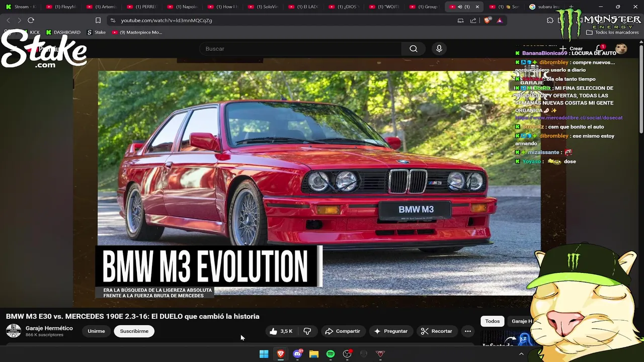
Task: Switch to the SoloVin tab
Action: pos(262,7)
